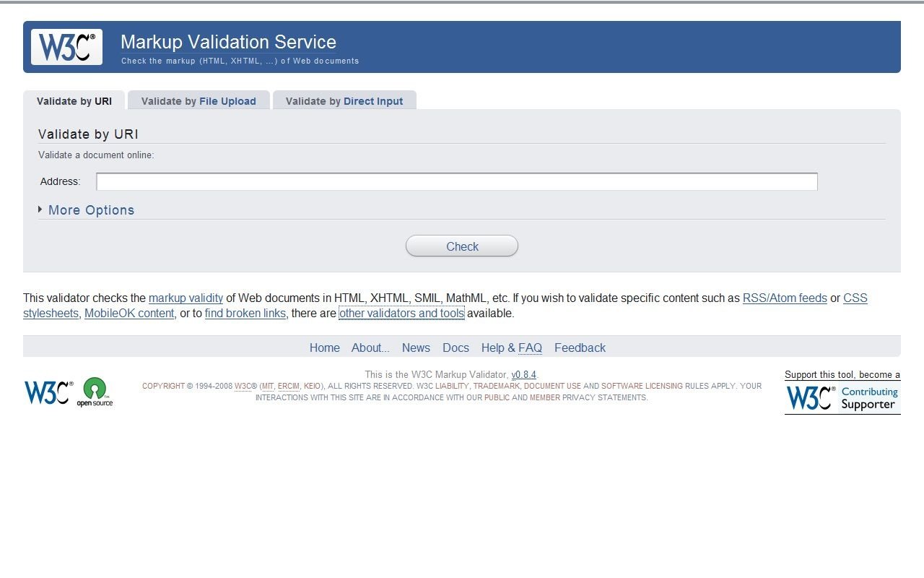
Task: Open News in the footer menu
Action: coord(416,348)
